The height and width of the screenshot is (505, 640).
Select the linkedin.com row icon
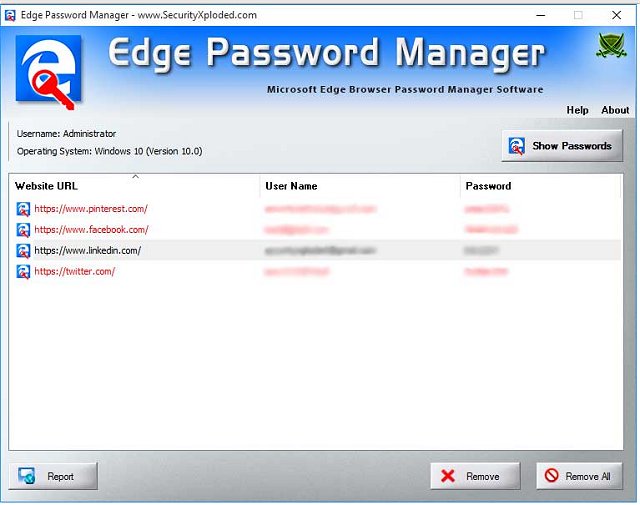tap(23, 251)
